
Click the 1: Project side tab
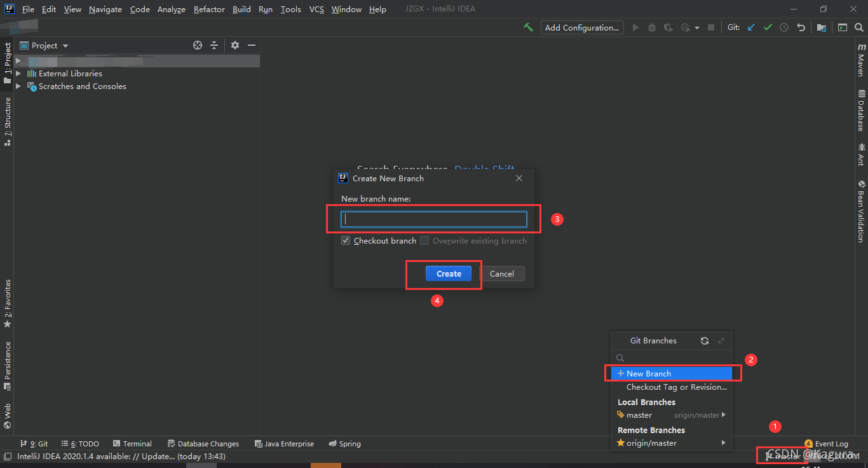[x=8, y=63]
